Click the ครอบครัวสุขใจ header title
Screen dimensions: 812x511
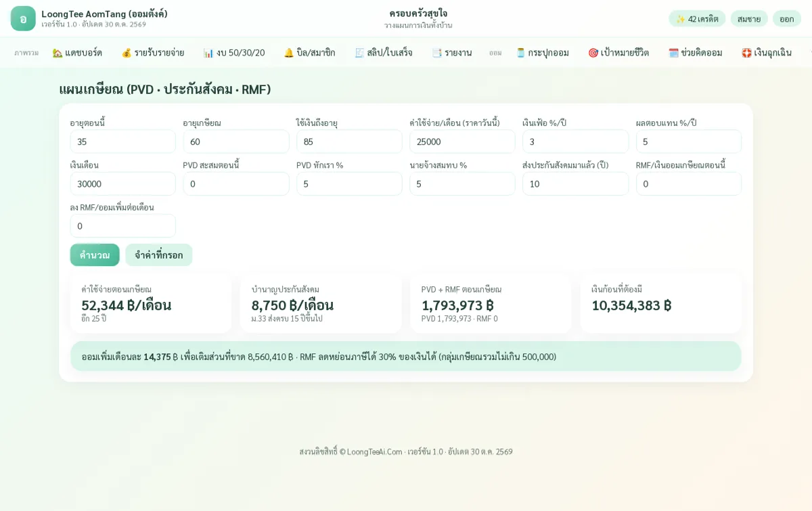(418, 13)
